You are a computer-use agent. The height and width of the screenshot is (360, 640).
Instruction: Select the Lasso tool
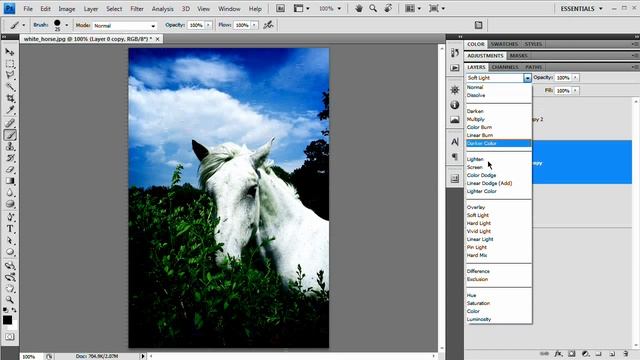(x=10, y=76)
